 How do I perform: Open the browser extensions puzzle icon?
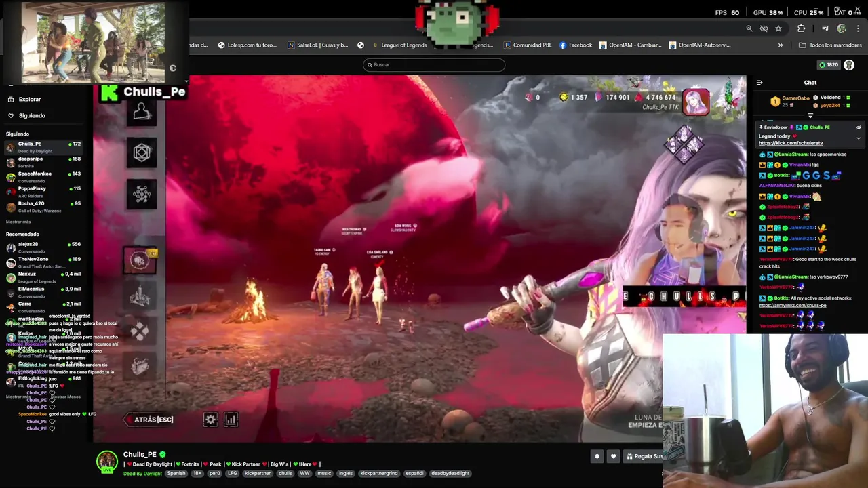click(802, 28)
